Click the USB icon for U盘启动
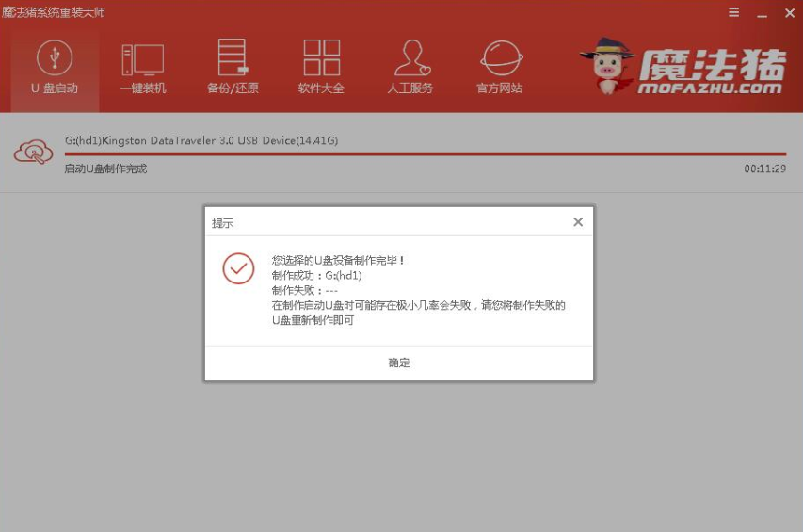Viewport: 803px width, 532px height. click(55, 57)
